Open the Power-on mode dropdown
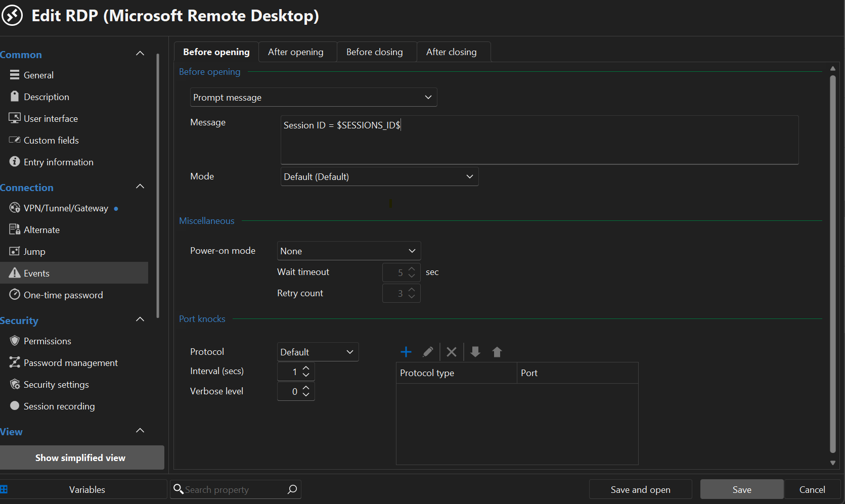 pos(349,251)
